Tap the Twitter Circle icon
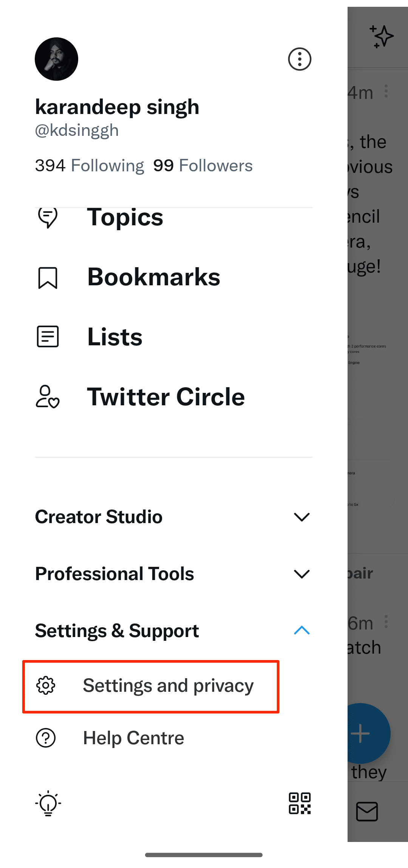 [48, 397]
